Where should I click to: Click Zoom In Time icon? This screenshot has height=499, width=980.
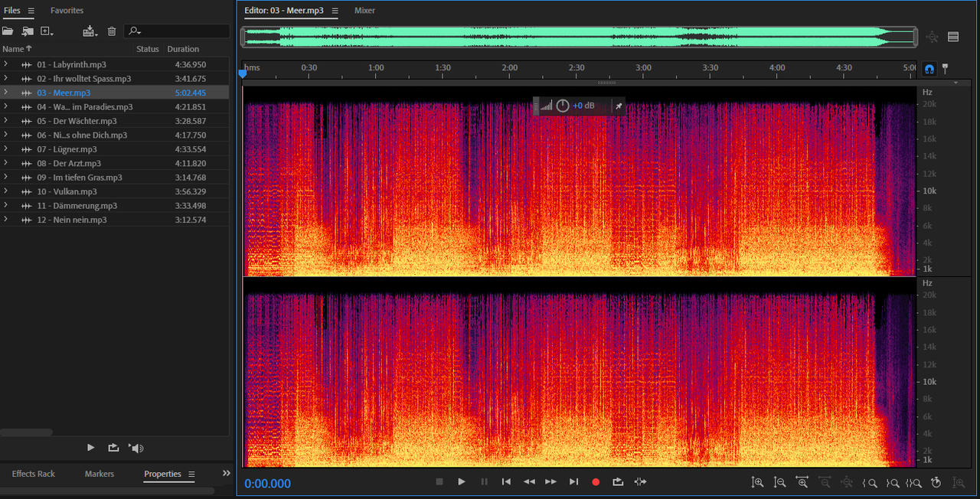tap(802, 482)
